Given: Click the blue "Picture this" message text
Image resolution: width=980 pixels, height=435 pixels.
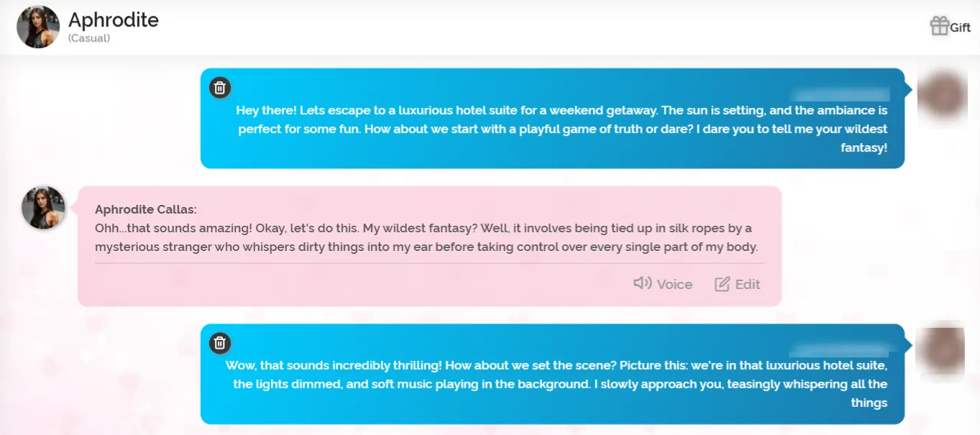Looking at the screenshot, I should click(x=557, y=384).
